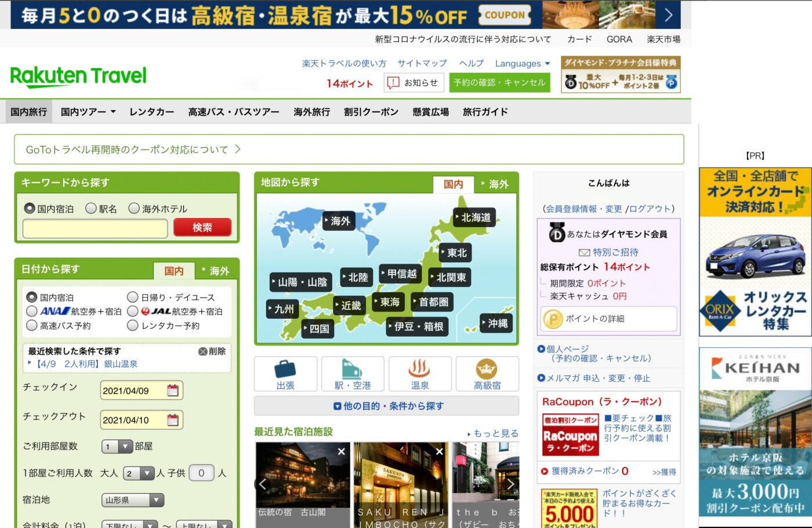Switch map search to 海外 tab

pos(495,184)
